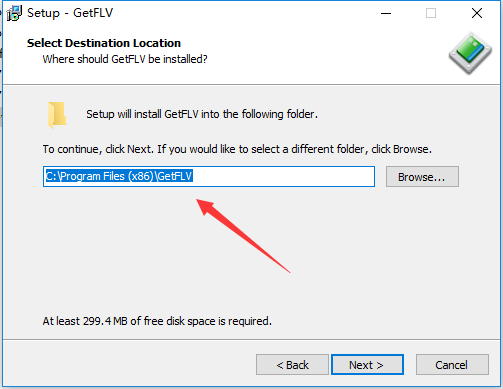
Task: Open the Browse... folder chooser
Action: pos(422,177)
